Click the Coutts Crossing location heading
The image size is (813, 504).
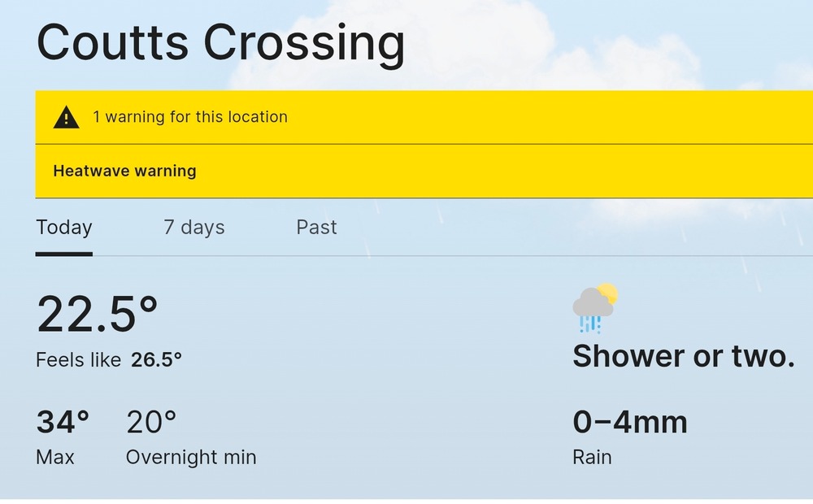click(220, 42)
